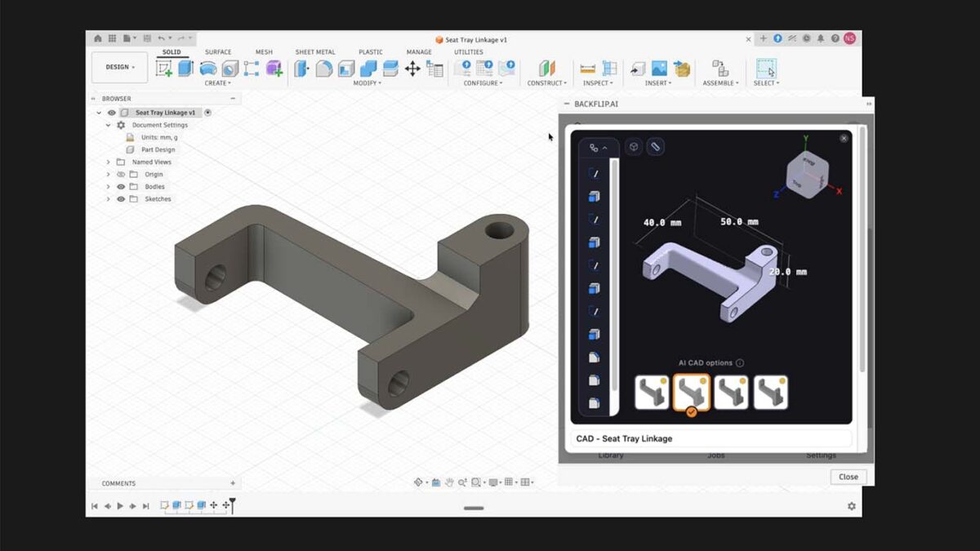The height and width of the screenshot is (551, 980).
Task: Select the Insert Derive icon
Action: point(637,69)
